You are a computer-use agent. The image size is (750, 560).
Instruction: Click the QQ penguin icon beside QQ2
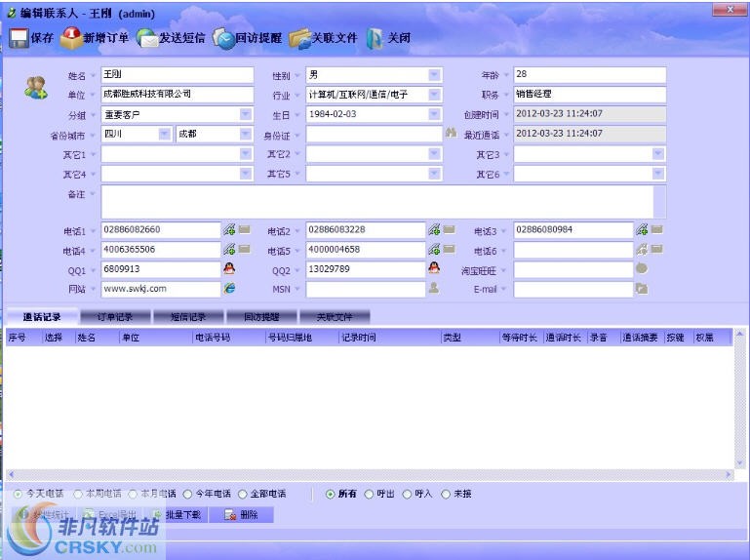434,268
